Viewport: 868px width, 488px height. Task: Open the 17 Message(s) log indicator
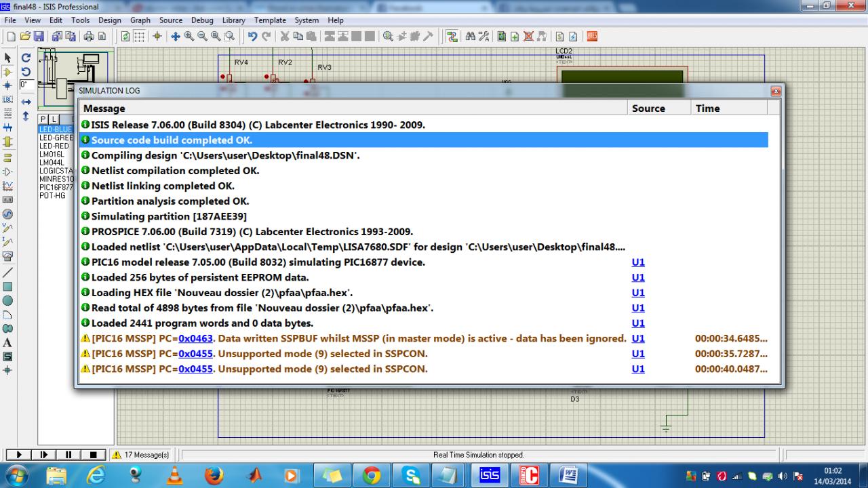tap(140, 455)
